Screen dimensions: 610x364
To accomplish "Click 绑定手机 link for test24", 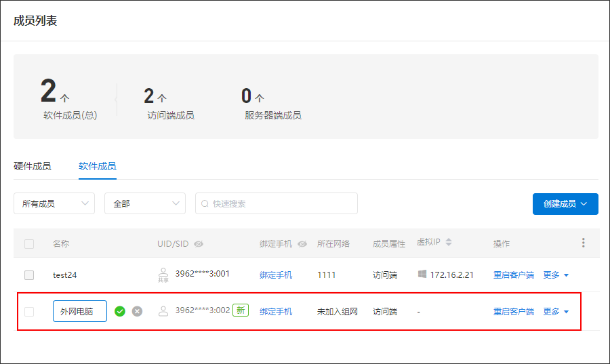I will [x=276, y=275].
